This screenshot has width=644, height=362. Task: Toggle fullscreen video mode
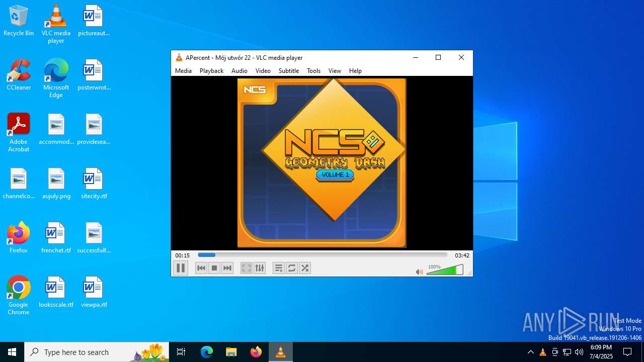[x=246, y=268]
